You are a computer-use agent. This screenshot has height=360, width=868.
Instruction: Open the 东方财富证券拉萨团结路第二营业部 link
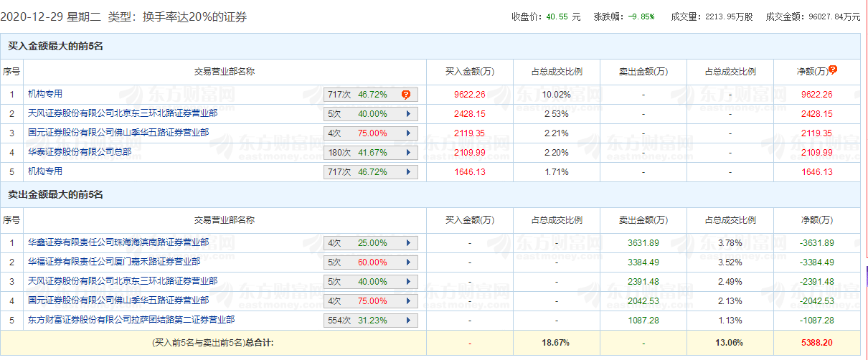point(131,320)
